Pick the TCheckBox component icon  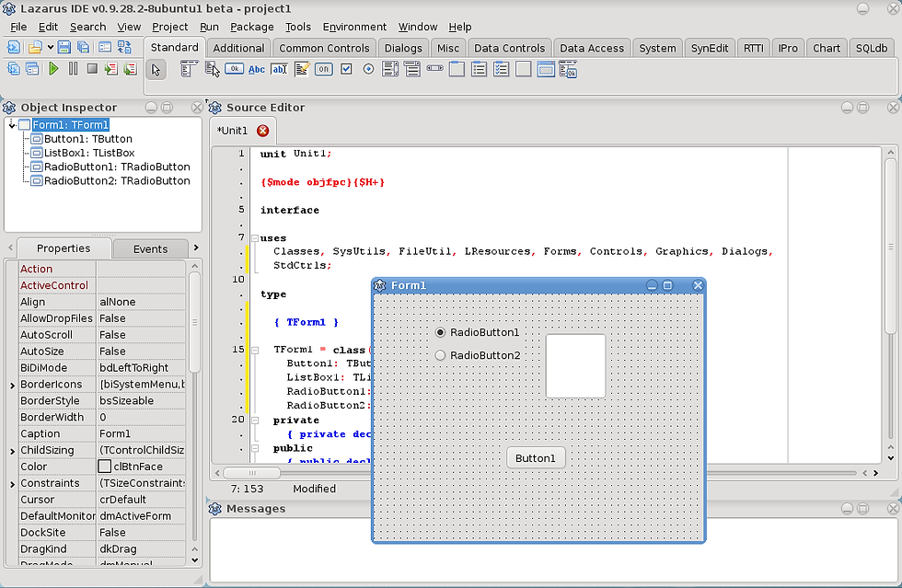346,70
